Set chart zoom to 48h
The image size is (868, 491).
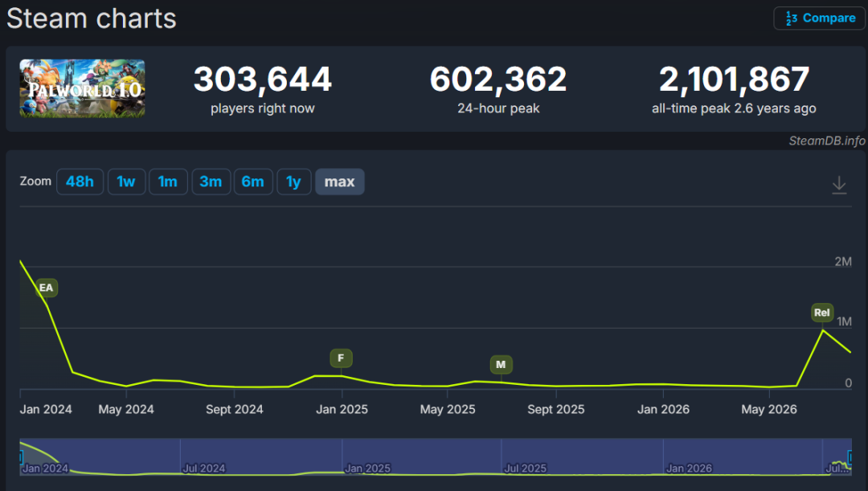click(x=80, y=182)
